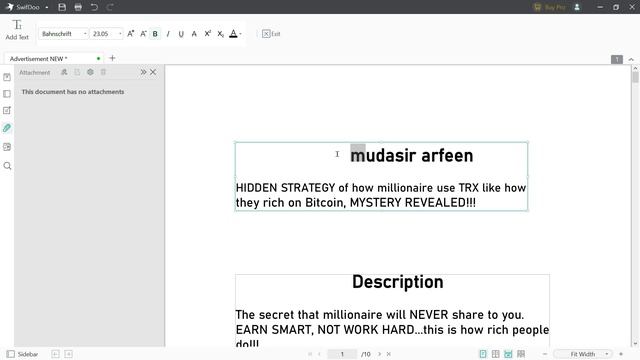The image size is (640, 360).
Task: Redo the last action
Action: [110, 7]
